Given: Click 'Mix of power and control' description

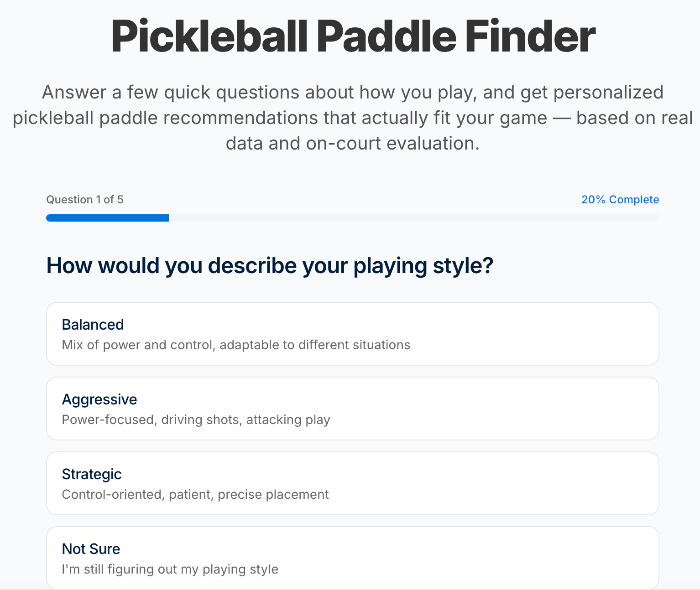Looking at the screenshot, I should click(x=236, y=345).
